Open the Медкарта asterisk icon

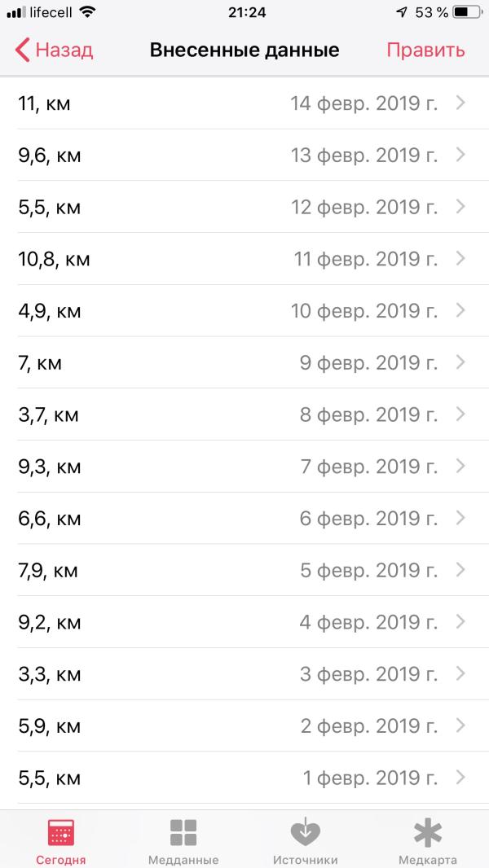click(x=428, y=832)
